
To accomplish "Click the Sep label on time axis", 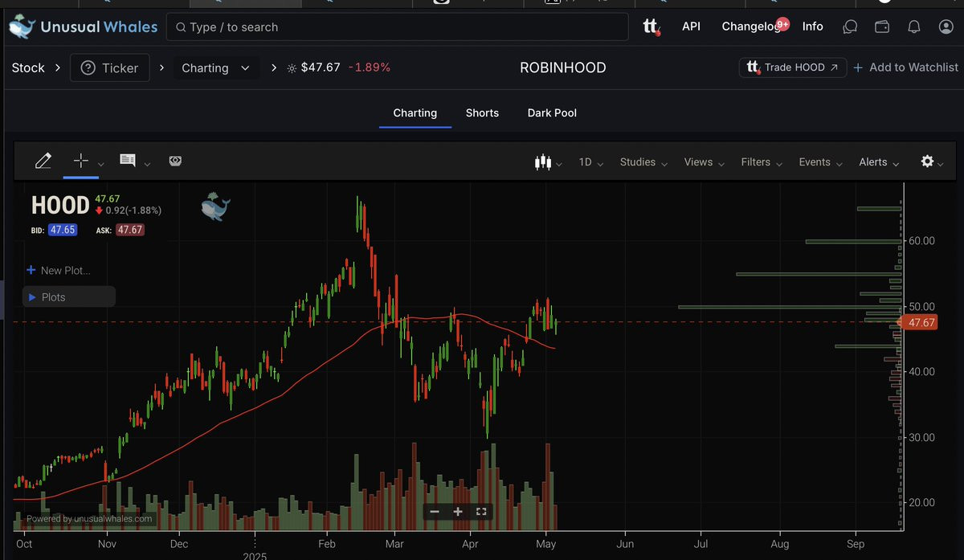I will point(856,544).
